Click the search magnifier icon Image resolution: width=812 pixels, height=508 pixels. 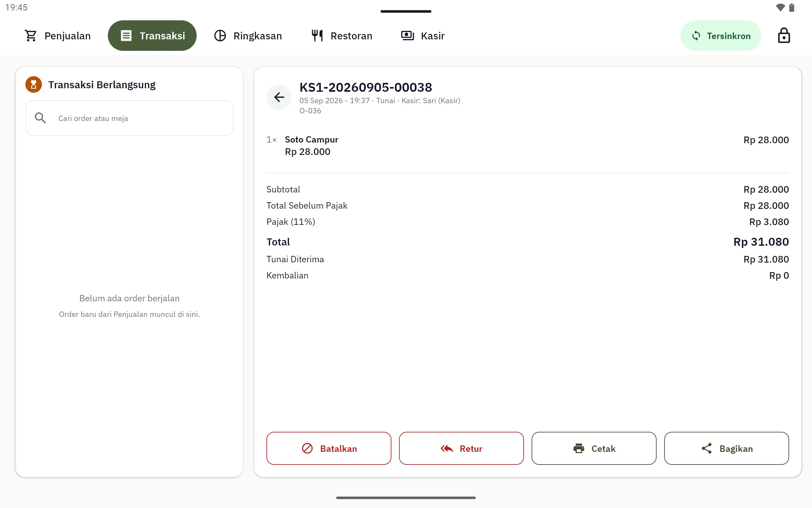pyautogui.click(x=40, y=118)
